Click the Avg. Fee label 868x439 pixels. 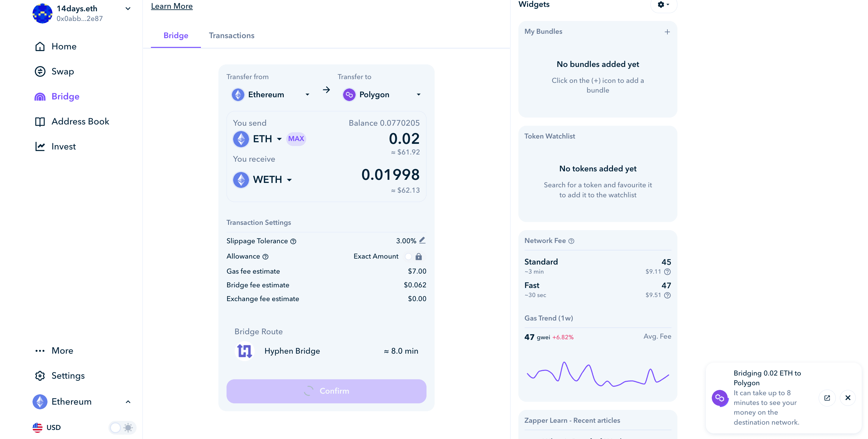point(657,336)
